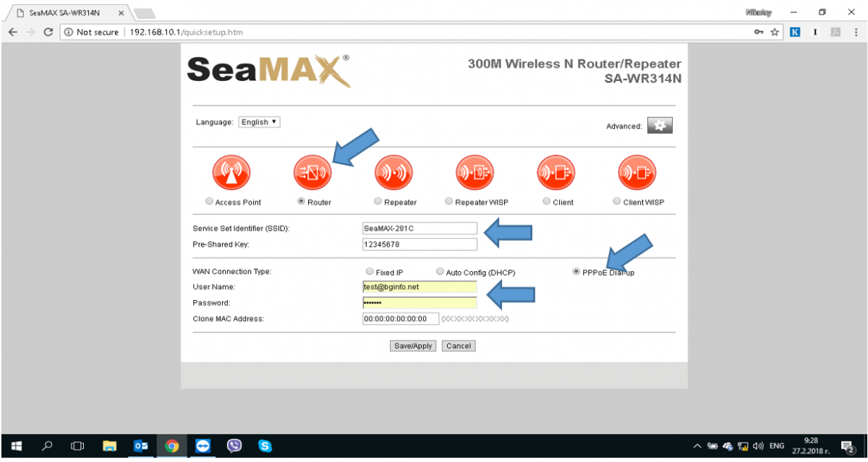
Task: Click the Client mode icon
Action: pos(555,173)
